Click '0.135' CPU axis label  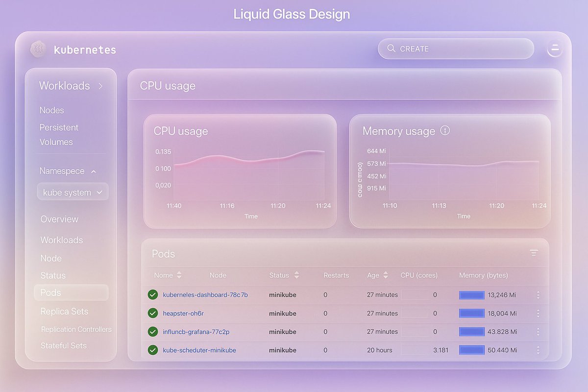coord(163,152)
